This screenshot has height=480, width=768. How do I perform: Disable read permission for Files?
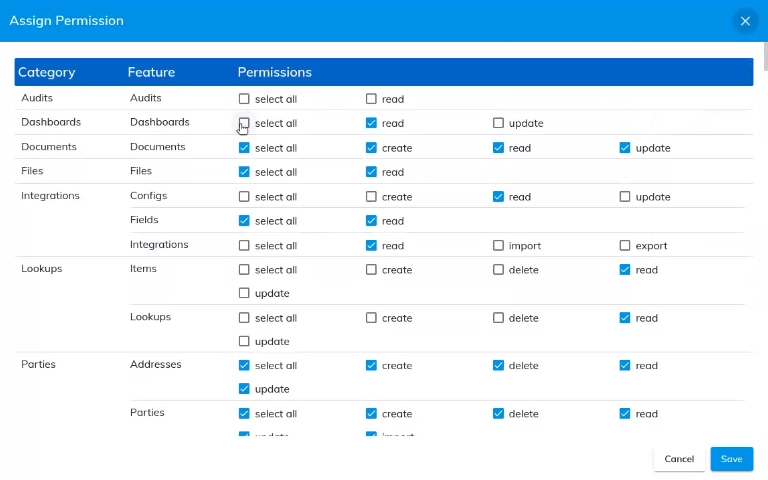(371, 172)
